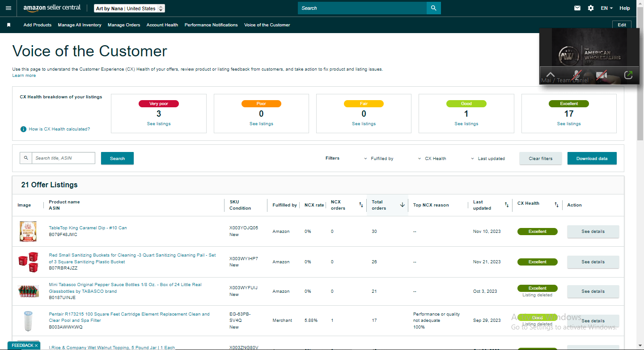See details for Mini Tabasco bottles
The width and height of the screenshot is (644, 350).
[x=593, y=291]
